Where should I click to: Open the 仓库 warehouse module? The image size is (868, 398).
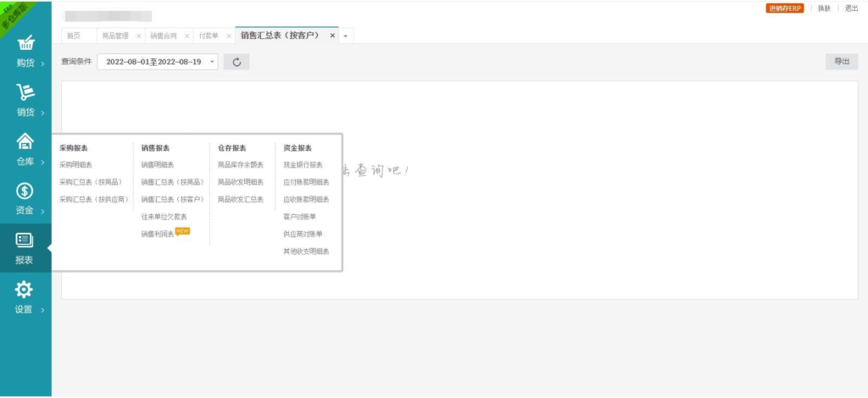pos(25,150)
